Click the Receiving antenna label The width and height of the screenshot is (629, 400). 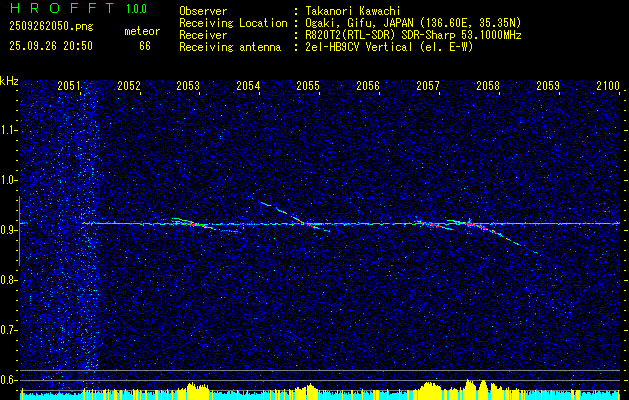click(x=230, y=47)
